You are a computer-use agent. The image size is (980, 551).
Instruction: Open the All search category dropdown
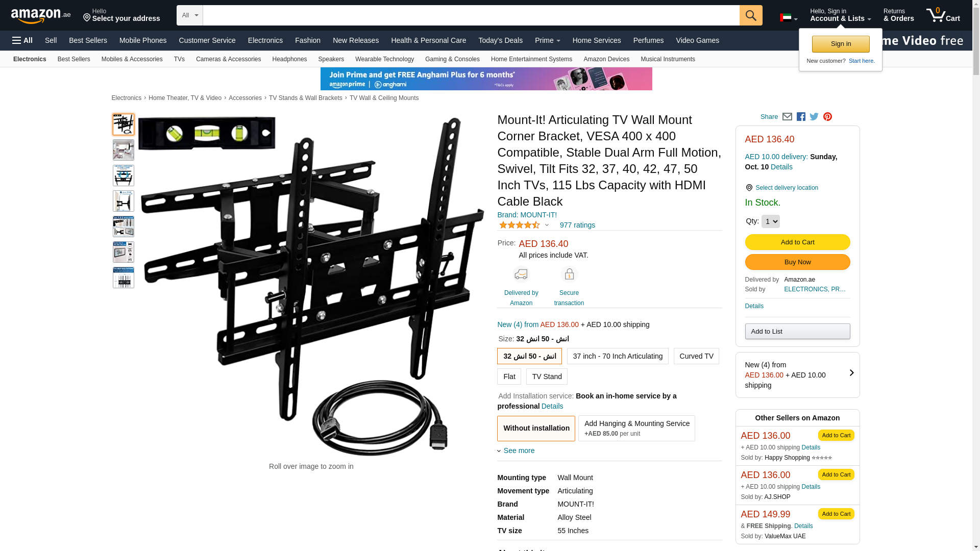(x=190, y=15)
